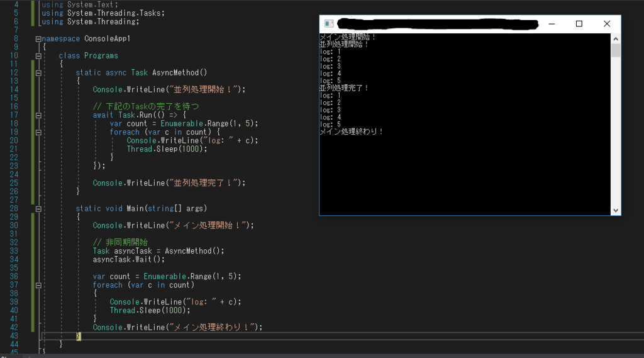This screenshot has width=644, height=358.
Task: Click the console scrollbar down arrow
Action: pyautogui.click(x=616, y=210)
